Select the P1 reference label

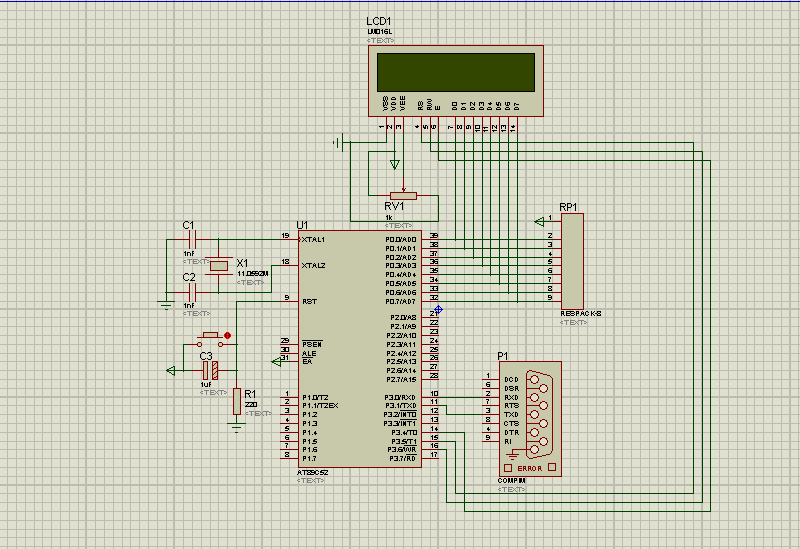coord(503,356)
